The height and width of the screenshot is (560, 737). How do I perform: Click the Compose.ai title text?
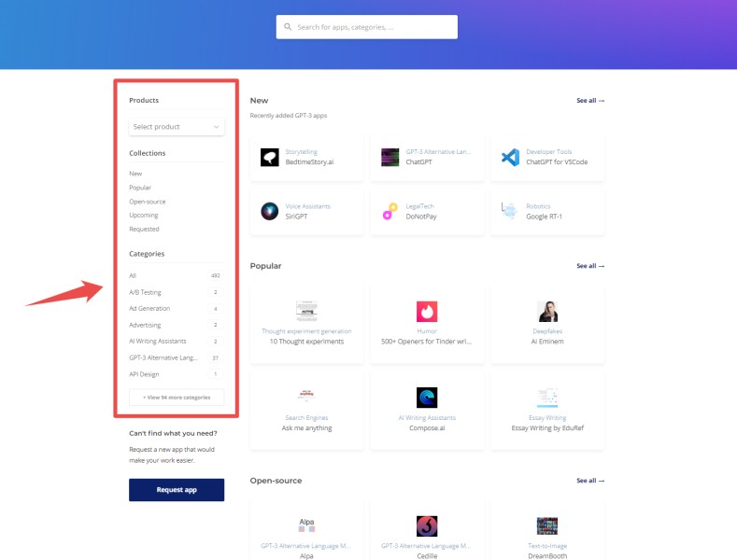click(x=427, y=428)
